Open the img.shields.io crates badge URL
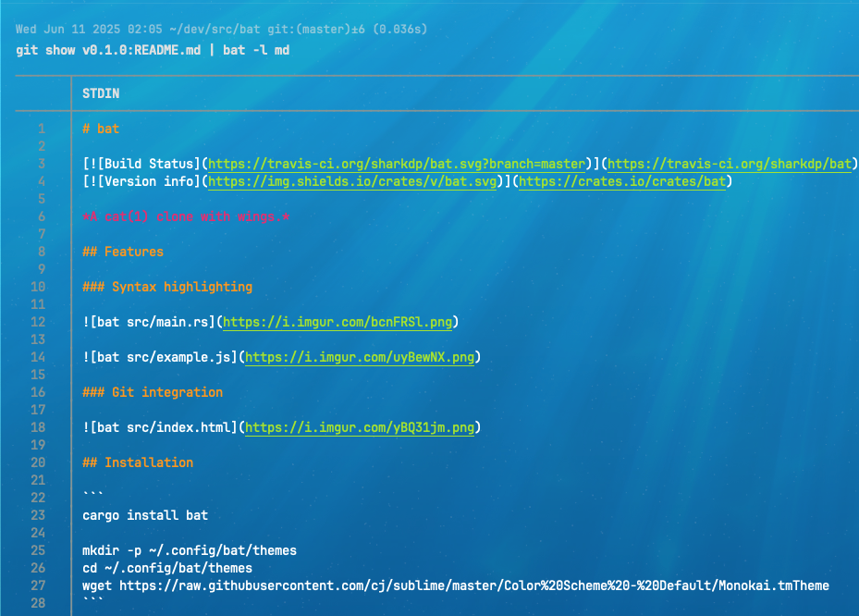Image resolution: width=859 pixels, height=616 pixels. click(x=352, y=181)
